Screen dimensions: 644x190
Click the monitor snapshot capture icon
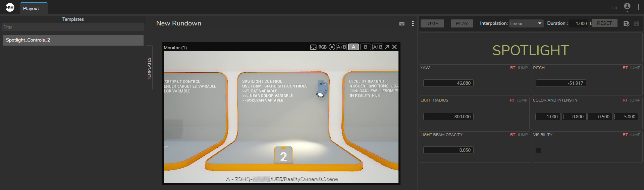pyautogui.click(x=332, y=47)
